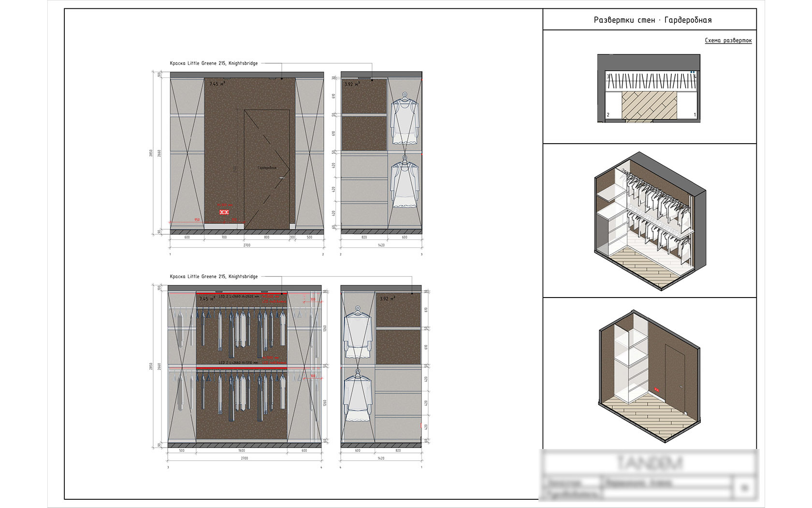Viewport: 812px width, 508px height.
Task: Select the wardrobe floor plan scheme
Action: click(649, 88)
